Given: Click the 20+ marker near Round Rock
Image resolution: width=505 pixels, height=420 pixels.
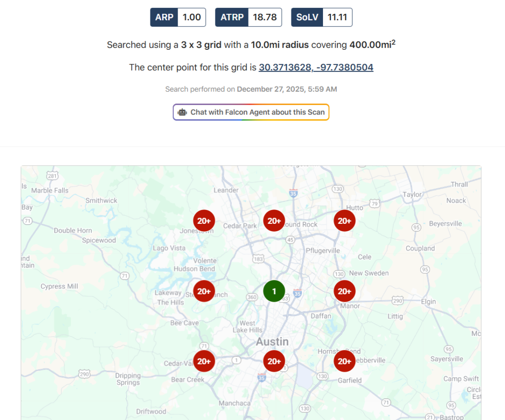Looking at the screenshot, I should click(x=274, y=221).
